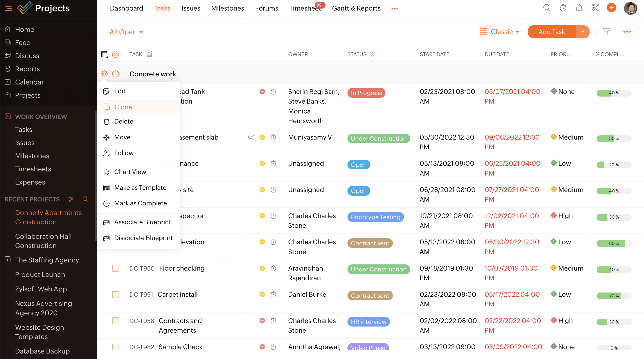This screenshot has height=359, width=644.
Task: Click the filter funnel icon
Action: point(606,32)
